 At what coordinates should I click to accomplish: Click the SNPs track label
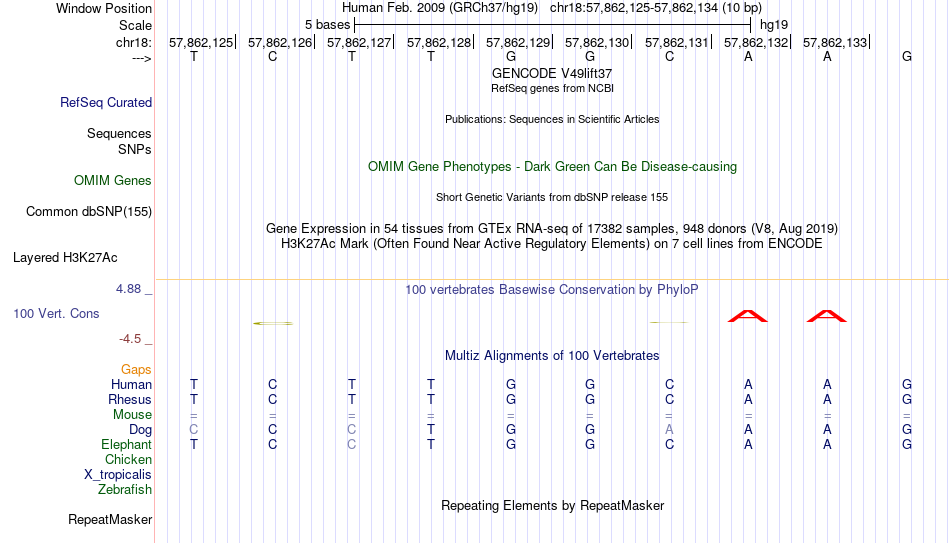point(135,149)
